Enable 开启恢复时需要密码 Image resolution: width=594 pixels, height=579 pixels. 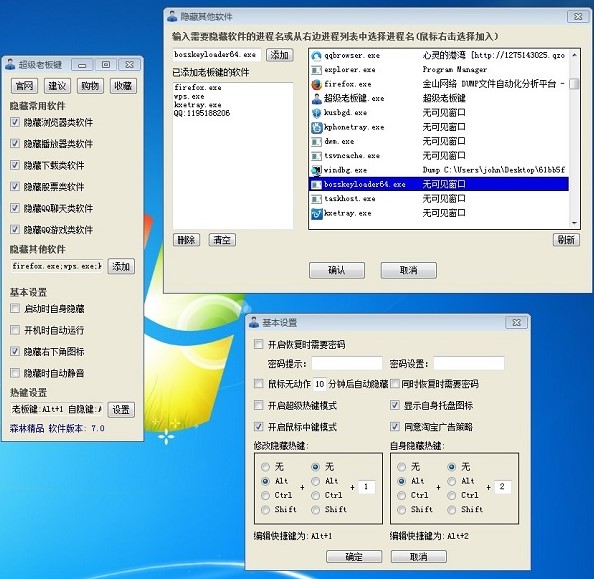[x=258, y=344]
